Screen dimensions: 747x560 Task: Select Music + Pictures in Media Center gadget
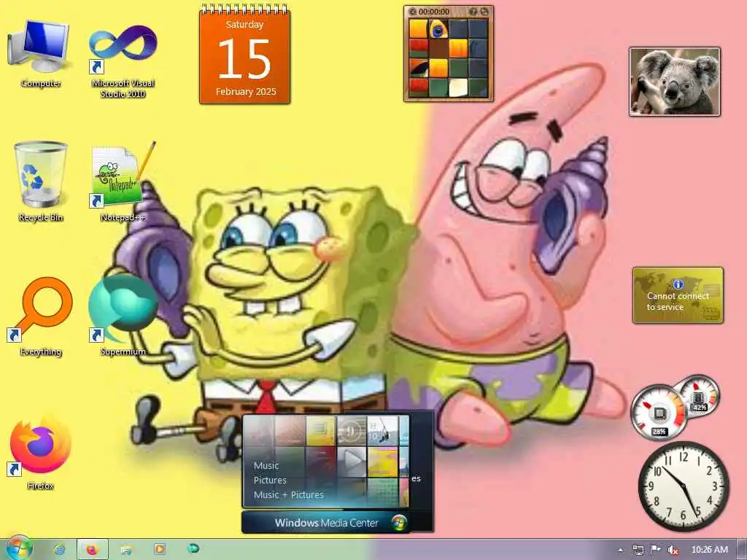pos(289,495)
